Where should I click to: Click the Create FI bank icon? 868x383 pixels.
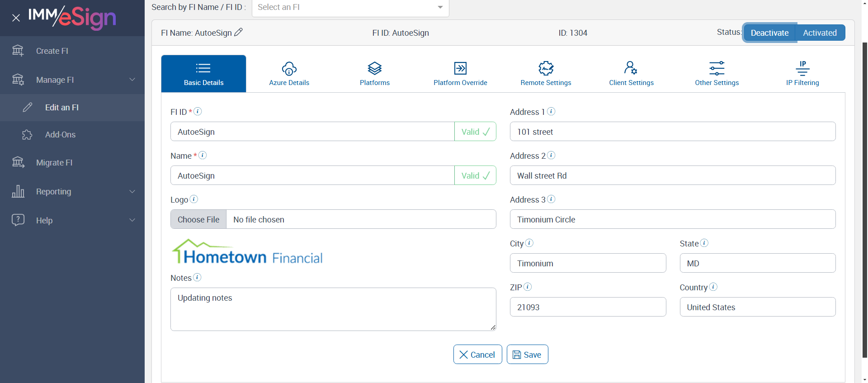[18, 51]
